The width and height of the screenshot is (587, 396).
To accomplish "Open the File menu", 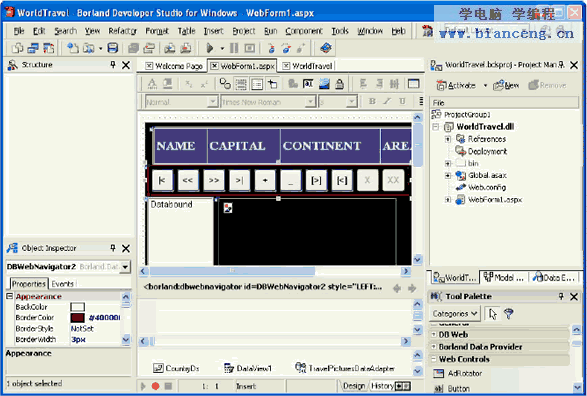I will click(x=19, y=31).
